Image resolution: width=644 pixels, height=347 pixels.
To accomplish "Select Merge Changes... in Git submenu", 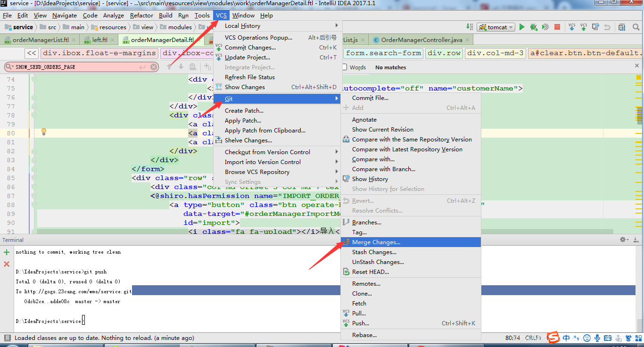I will coord(411,242).
